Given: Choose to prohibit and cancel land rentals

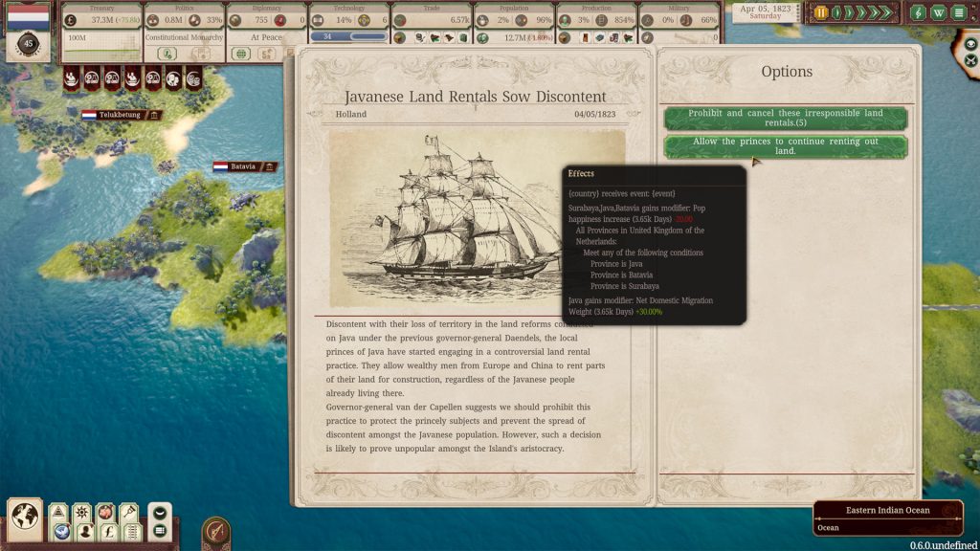Looking at the screenshot, I should pos(785,118).
